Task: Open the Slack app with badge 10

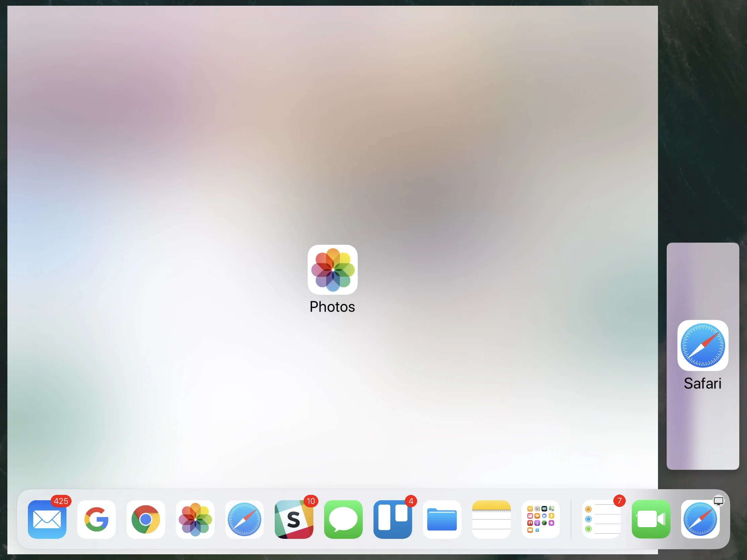Action: pyautogui.click(x=294, y=519)
